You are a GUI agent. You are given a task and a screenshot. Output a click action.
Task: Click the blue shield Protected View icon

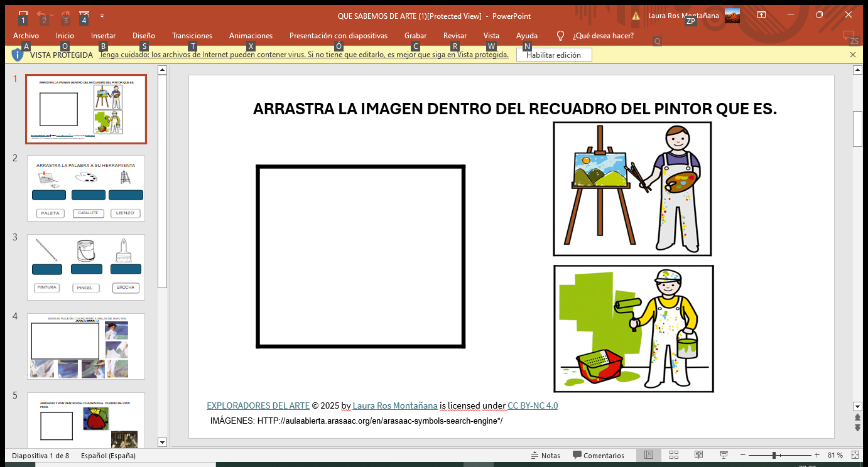click(x=18, y=55)
